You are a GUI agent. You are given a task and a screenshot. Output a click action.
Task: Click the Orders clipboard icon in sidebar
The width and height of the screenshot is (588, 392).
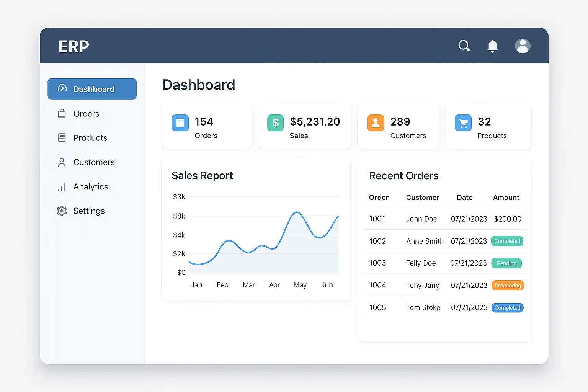[62, 113]
